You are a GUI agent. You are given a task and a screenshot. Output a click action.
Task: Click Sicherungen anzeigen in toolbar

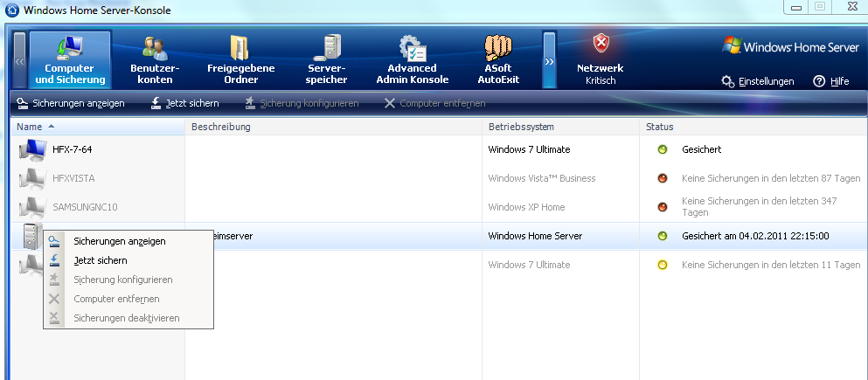click(71, 103)
